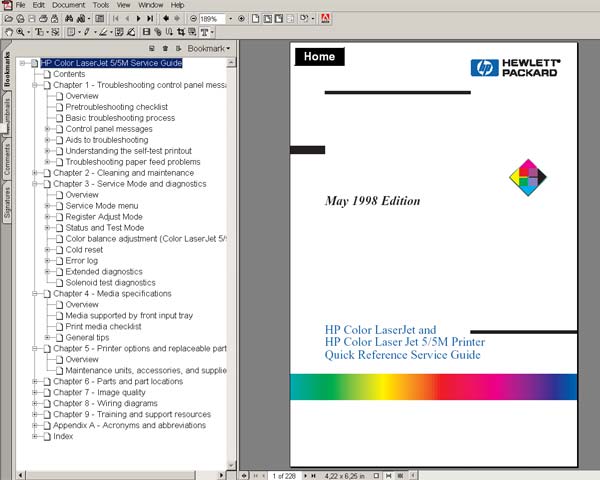Image resolution: width=600 pixels, height=480 pixels.
Task: Toggle the Show/Hide Navigation Pane icon
Action: [x=99, y=19]
